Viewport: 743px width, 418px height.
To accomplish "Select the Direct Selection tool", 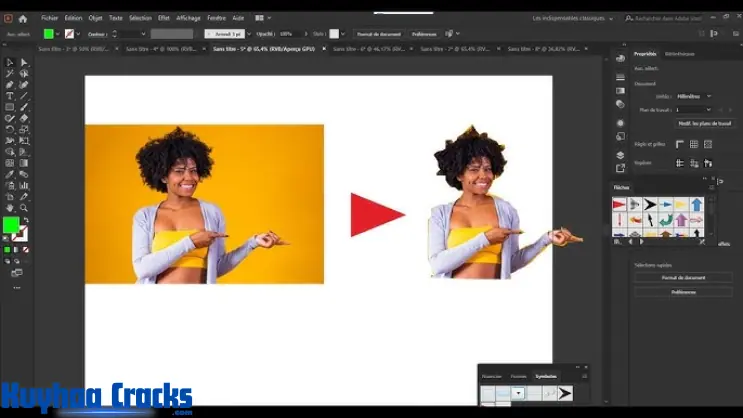I will click(24, 62).
